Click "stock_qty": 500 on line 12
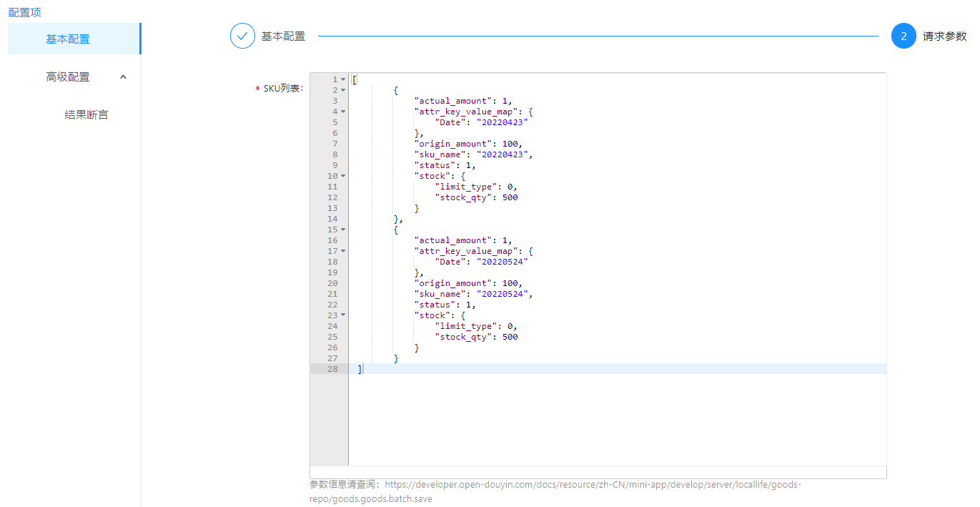Screen dimensions: 980x507 click(476, 197)
